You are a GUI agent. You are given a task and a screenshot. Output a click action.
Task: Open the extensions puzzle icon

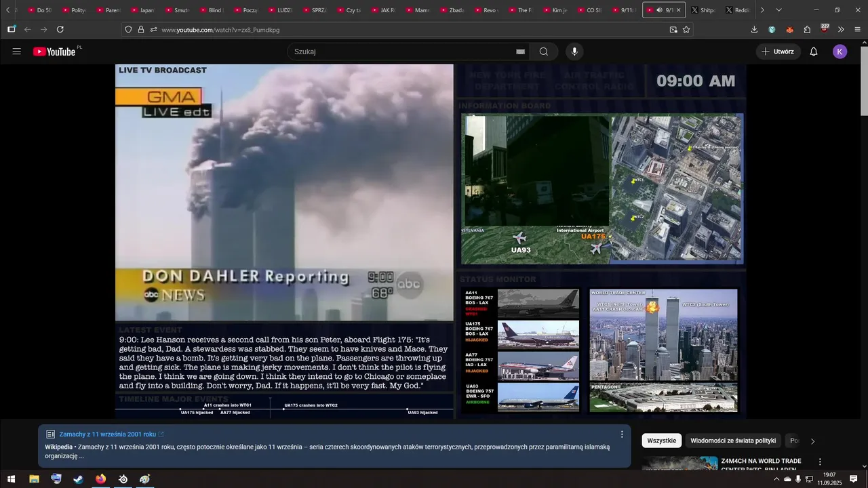(807, 30)
